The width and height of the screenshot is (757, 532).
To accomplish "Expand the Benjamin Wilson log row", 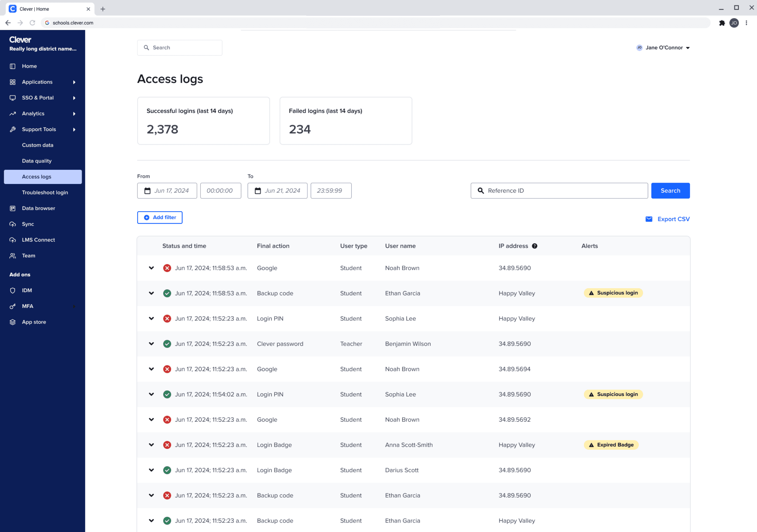I will click(x=151, y=344).
